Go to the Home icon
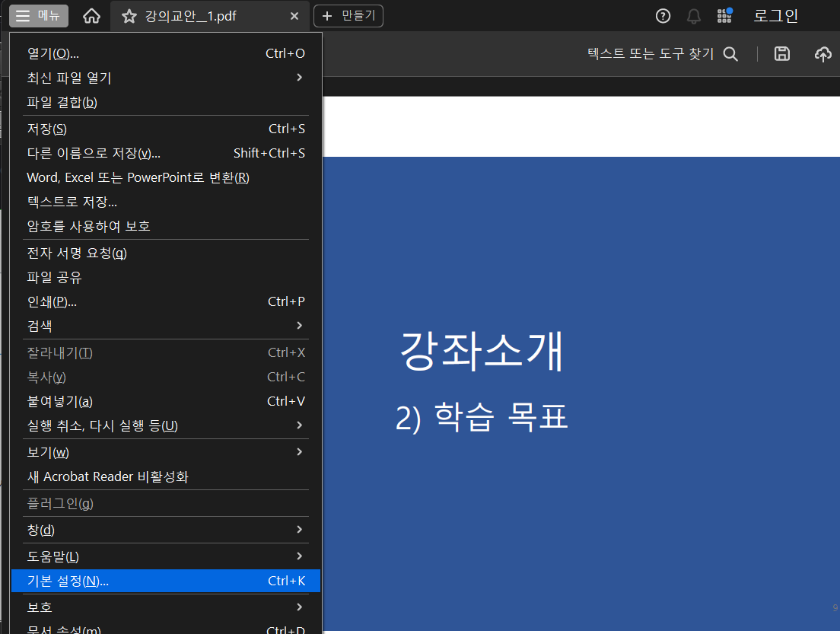 click(91, 16)
